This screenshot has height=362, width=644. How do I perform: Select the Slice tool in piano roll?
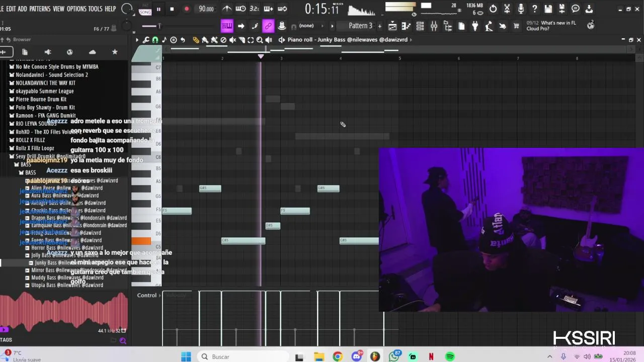point(242,40)
